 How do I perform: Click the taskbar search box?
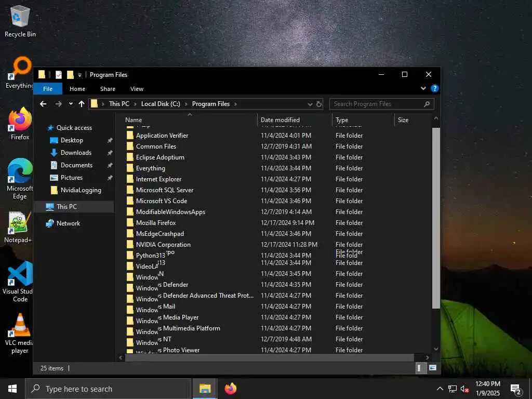click(x=108, y=389)
